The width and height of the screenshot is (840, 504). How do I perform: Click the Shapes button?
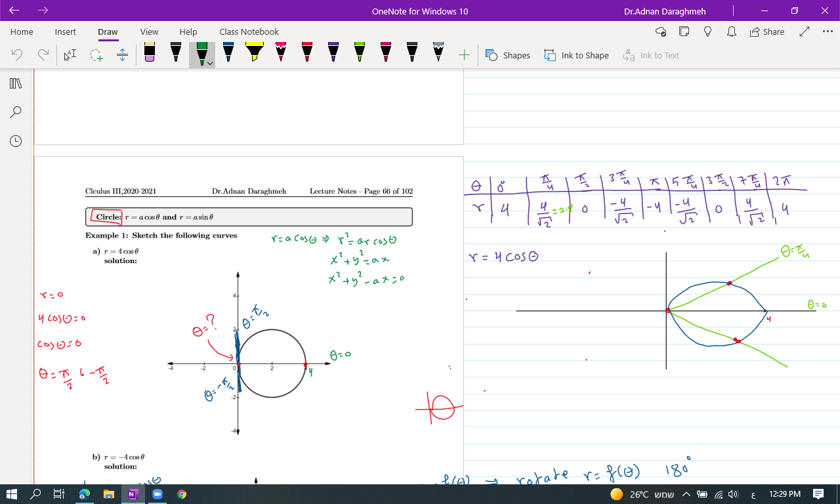click(508, 55)
